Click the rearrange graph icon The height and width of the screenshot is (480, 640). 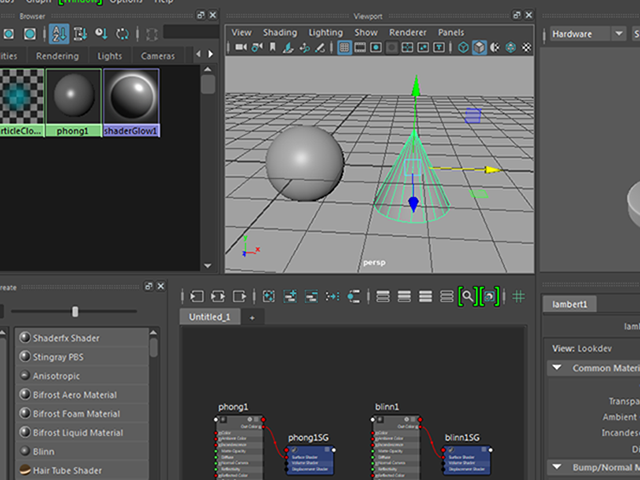(332, 296)
